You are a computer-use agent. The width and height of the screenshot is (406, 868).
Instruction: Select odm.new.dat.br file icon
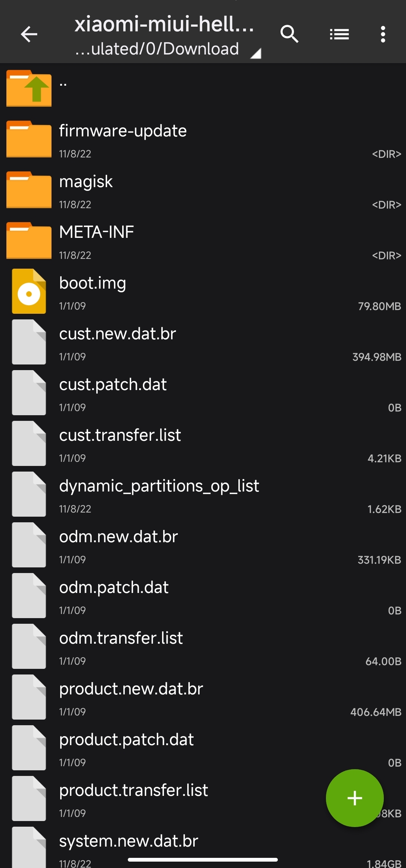(29, 545)
